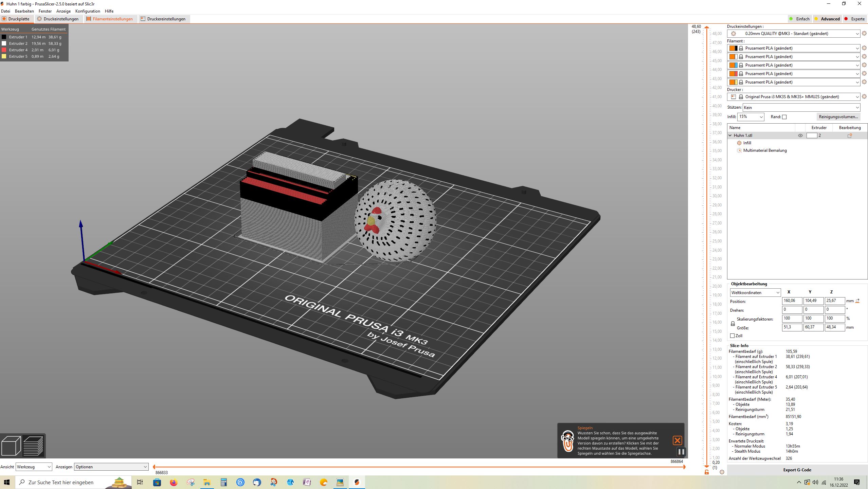Pause the hints using the notification pause button

[681, 452]
